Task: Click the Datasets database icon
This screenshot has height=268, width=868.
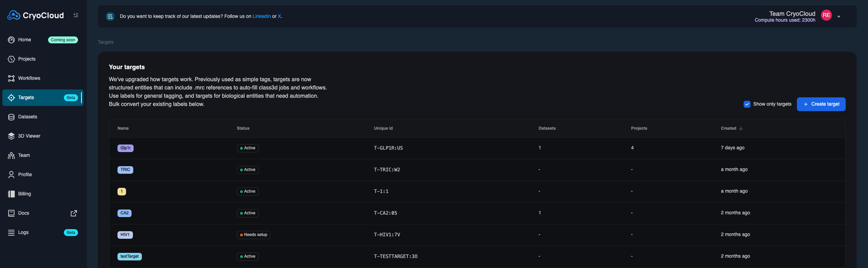Action: coord(11,117)
